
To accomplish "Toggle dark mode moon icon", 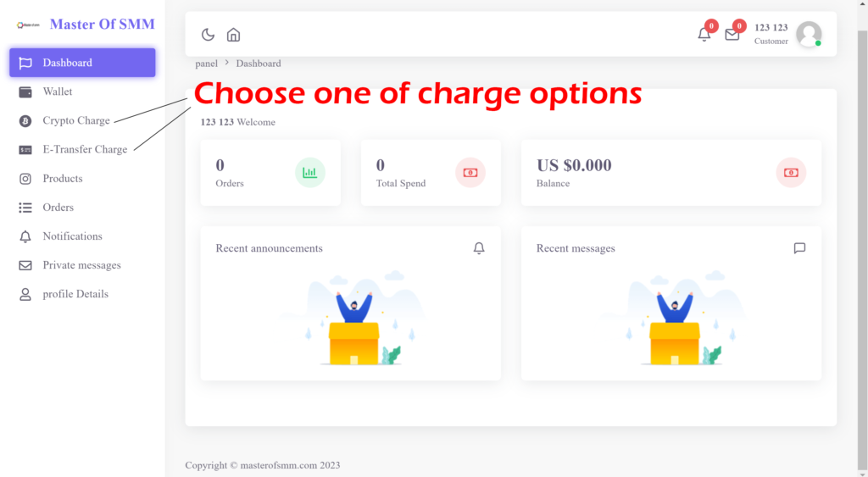I will (x=208, y=35).
